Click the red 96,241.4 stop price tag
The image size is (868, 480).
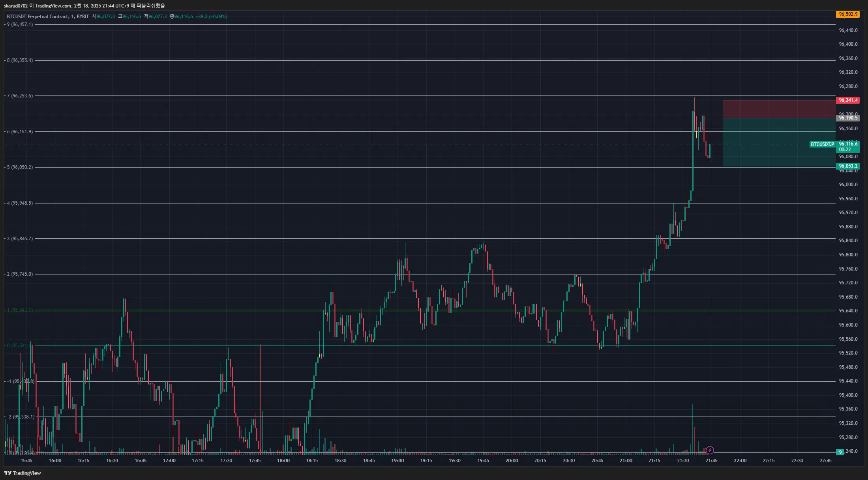[x=848, y=100]
